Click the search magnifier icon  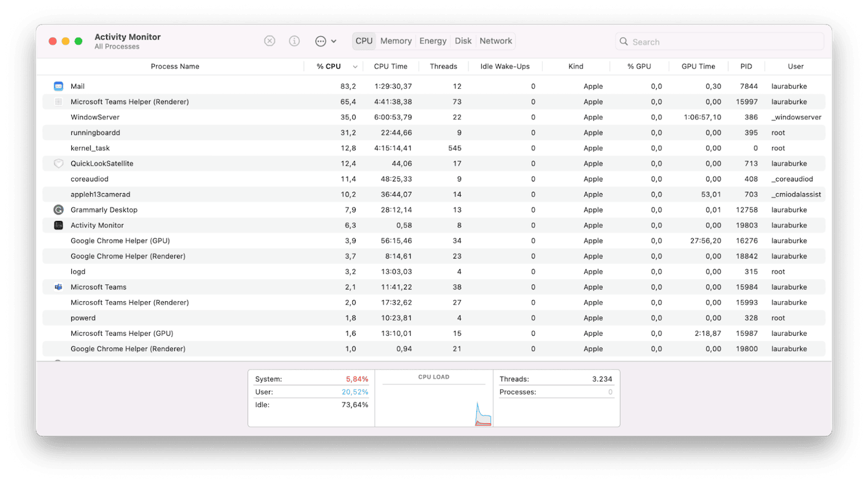pyautogui.click(x=623, y=41)
